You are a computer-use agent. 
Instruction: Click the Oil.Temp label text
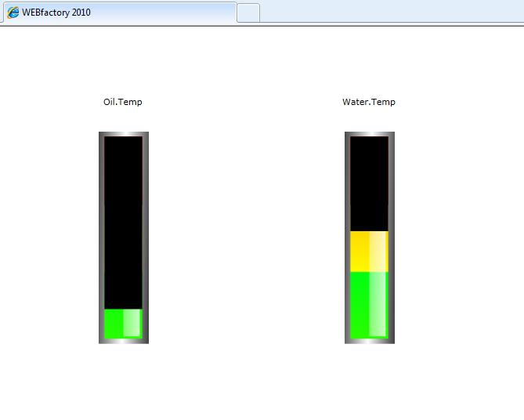point(123,102)
